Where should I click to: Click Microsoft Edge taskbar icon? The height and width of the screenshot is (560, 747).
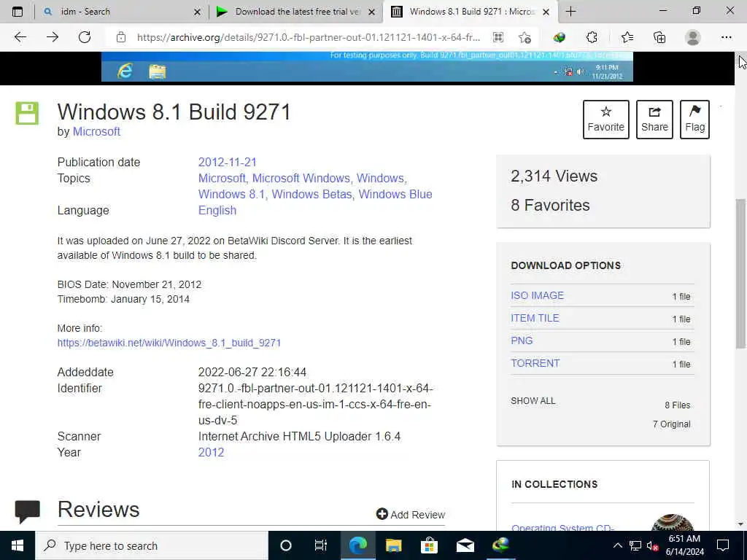[357, 545]
